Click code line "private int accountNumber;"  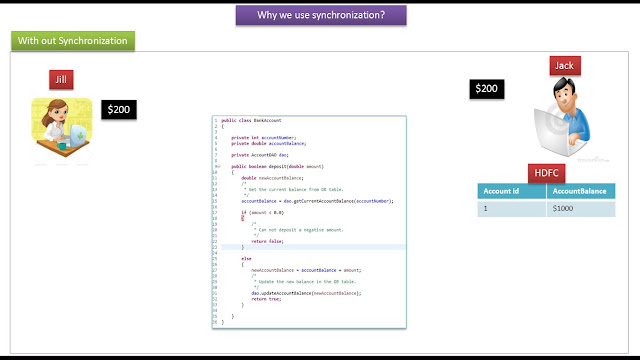coord(263,138)
